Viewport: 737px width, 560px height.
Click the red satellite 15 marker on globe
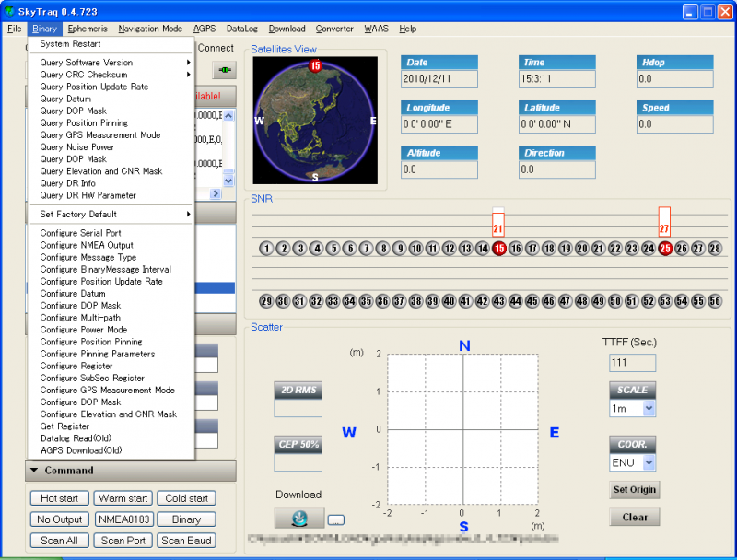coord(315,65)
